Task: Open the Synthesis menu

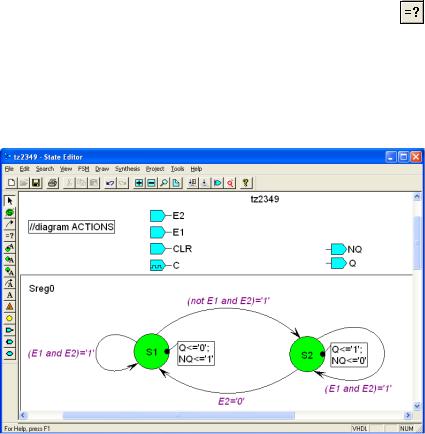Action: (127, 169)
